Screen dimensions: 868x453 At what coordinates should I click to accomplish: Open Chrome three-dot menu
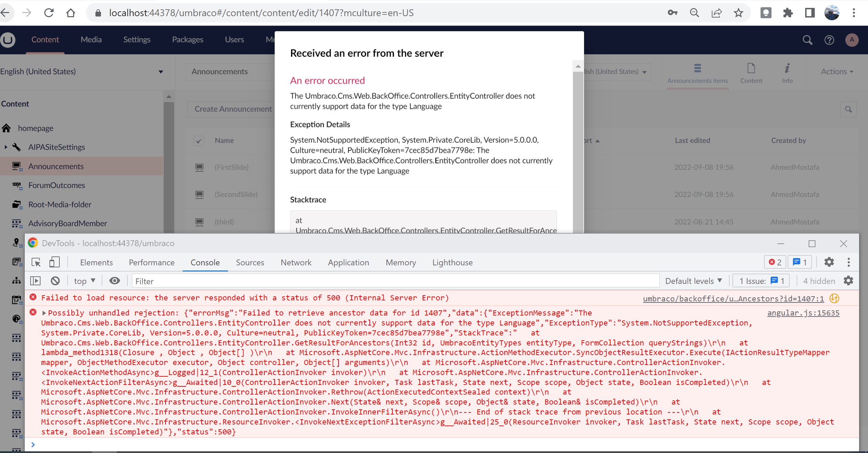click(854, 13)
